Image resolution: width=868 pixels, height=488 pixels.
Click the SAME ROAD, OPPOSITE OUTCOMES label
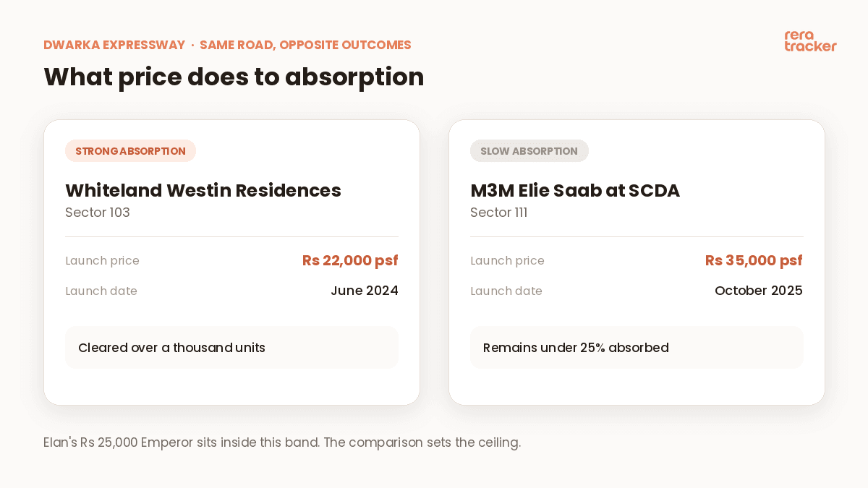click(x=305, y=45)
